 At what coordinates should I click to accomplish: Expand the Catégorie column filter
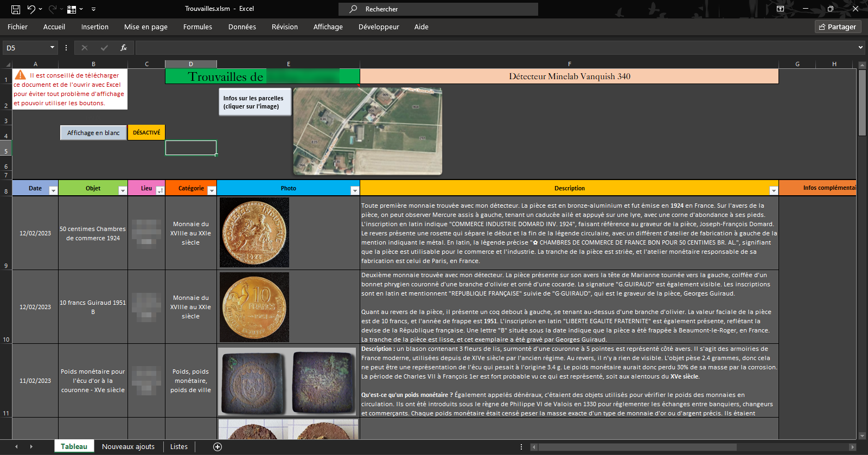[x=212, y=190]
